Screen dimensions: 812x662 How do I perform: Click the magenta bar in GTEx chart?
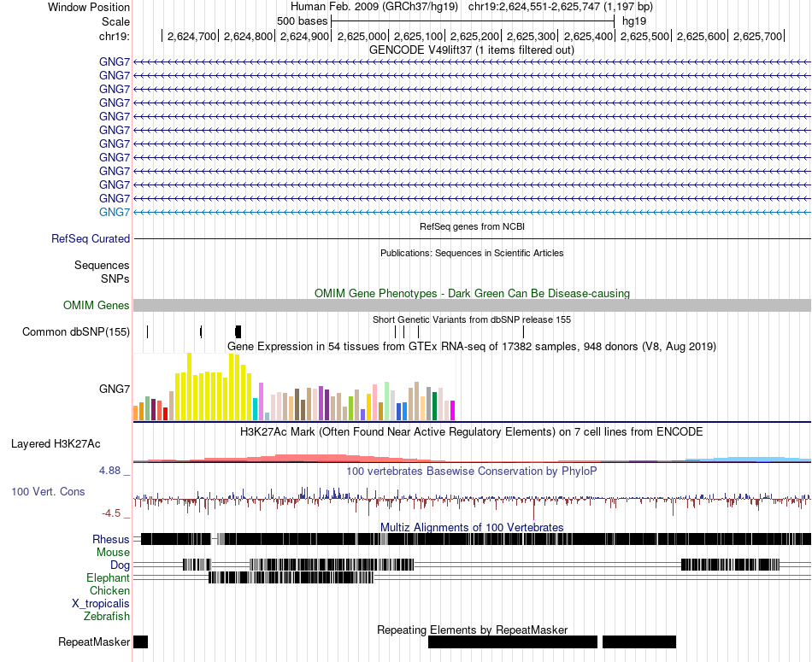click(453, 411)
